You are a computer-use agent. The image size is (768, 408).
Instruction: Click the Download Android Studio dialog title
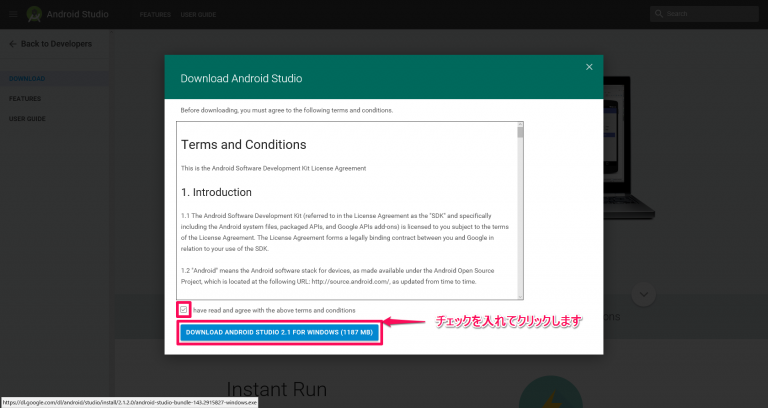(x=241, y=78)
